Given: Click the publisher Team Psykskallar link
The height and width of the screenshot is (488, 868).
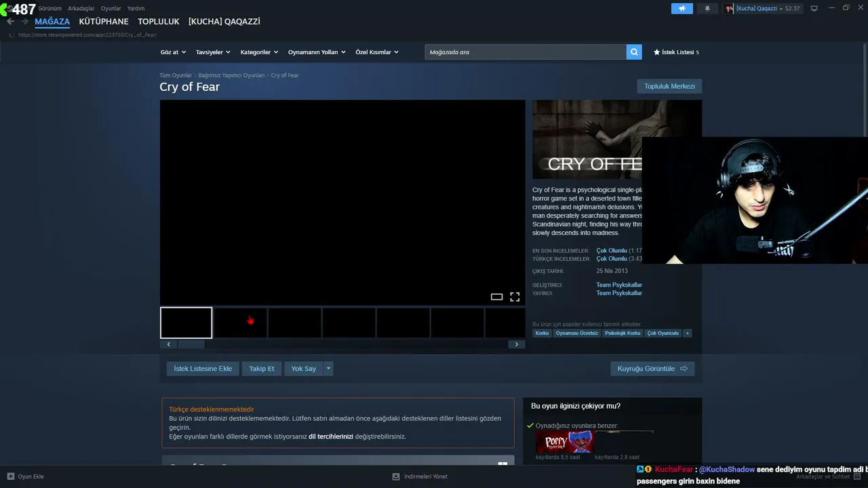Looking at the screenshot, I should (619, 293).
